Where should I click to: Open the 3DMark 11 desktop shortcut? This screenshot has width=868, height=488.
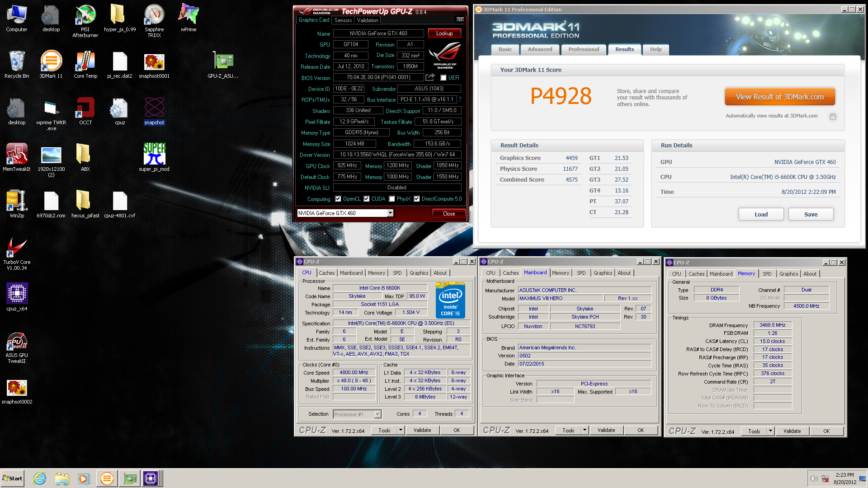51,65
